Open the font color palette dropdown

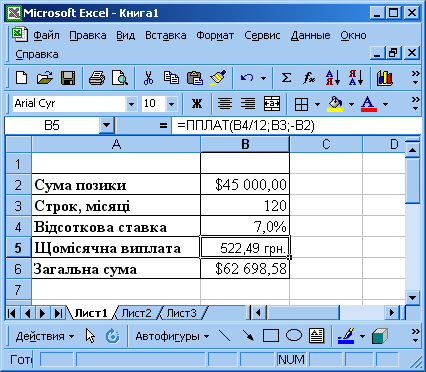point(386,105)
